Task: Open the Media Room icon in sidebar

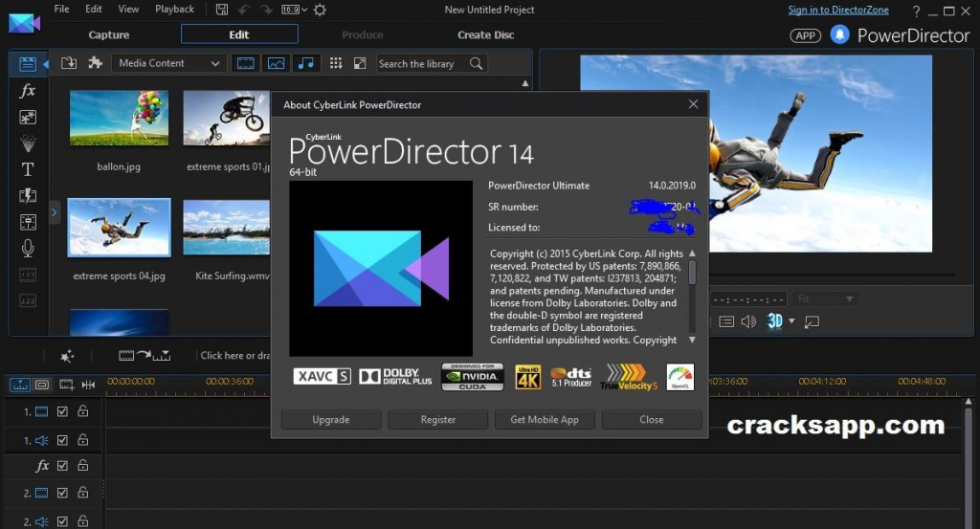Action: pos(28,64)
